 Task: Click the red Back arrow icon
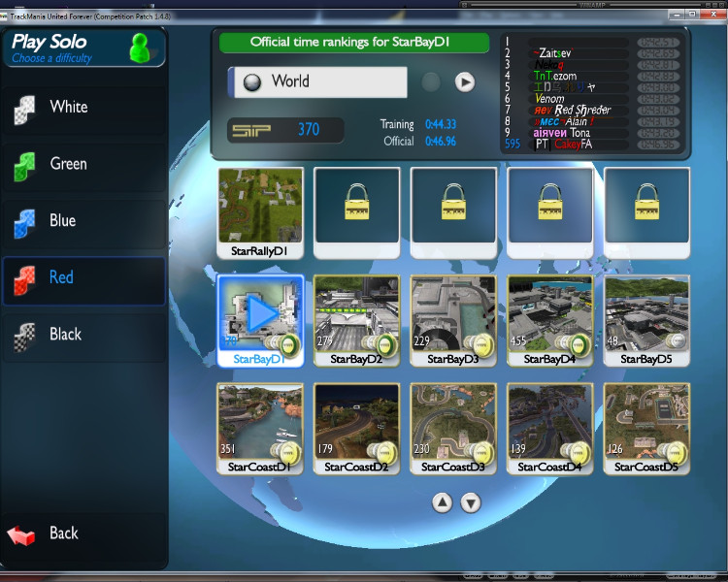[21, 534]
